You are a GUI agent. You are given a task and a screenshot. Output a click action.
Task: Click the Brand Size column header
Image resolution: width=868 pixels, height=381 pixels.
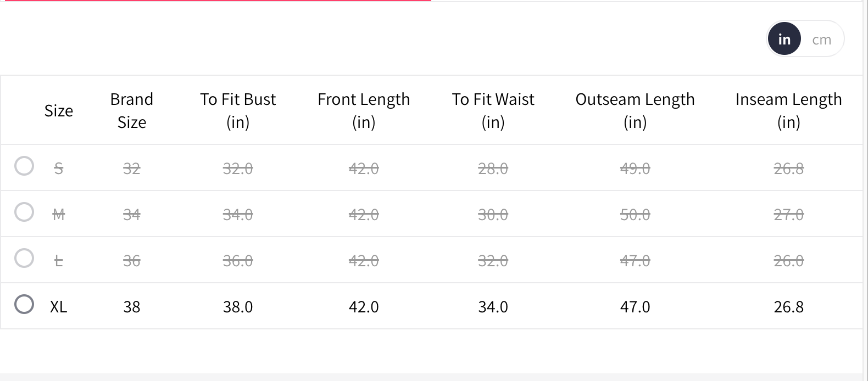(132, 110)
